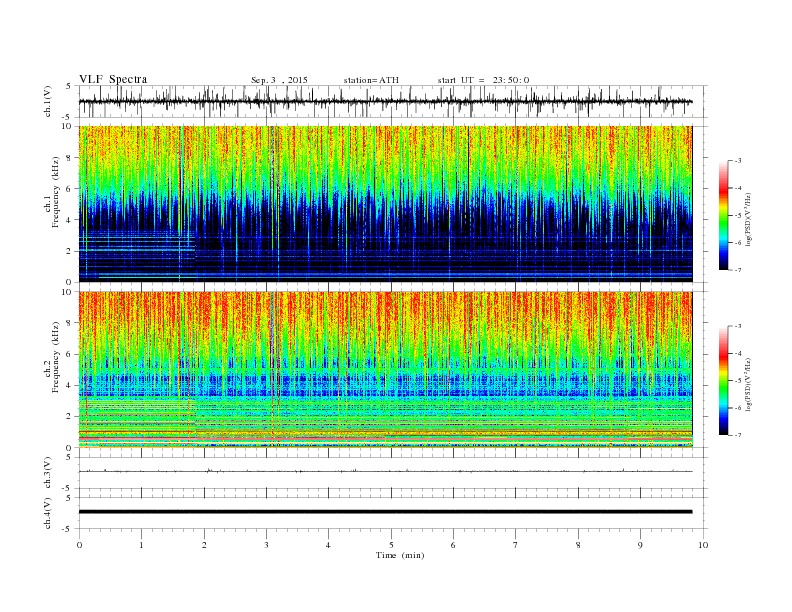The image size is (792, 612).
Task: Click the thick ch.4 voltage trace
Action: click(385, 512)
